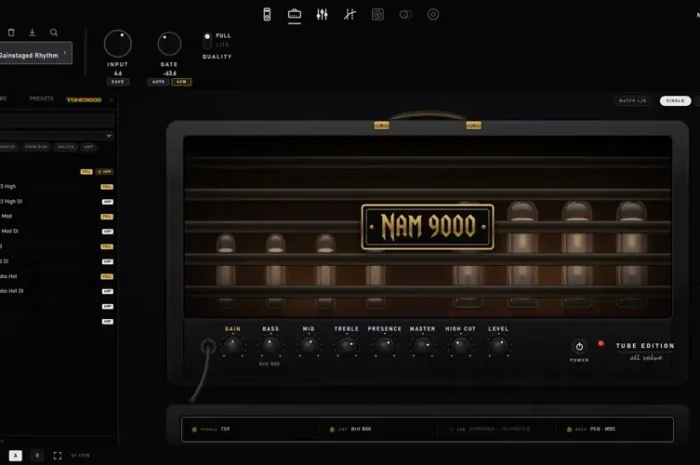The image size is (700, 465).
Task: Click the Gate knob
Action: coord(169,44)
